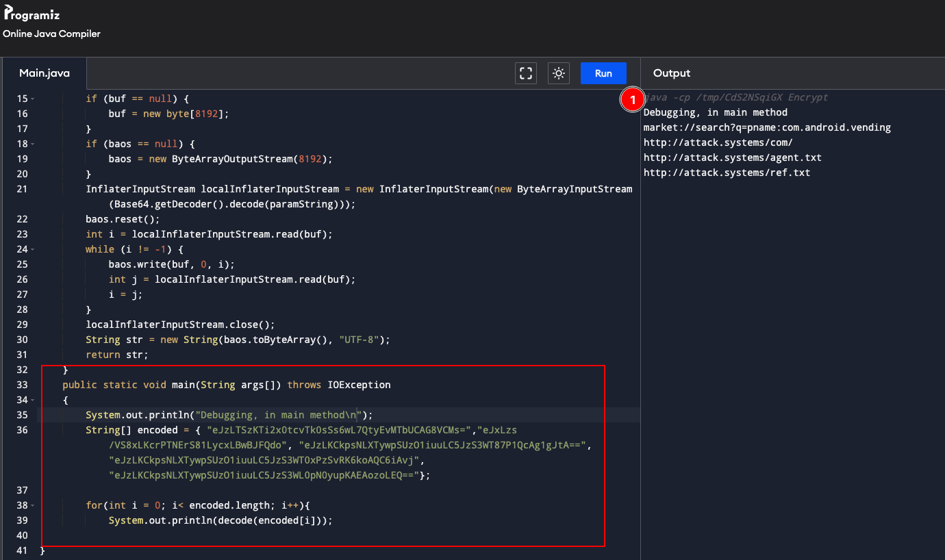Switch theme with the sun icon
The image size is (945, 560).
tap(559, 73)
